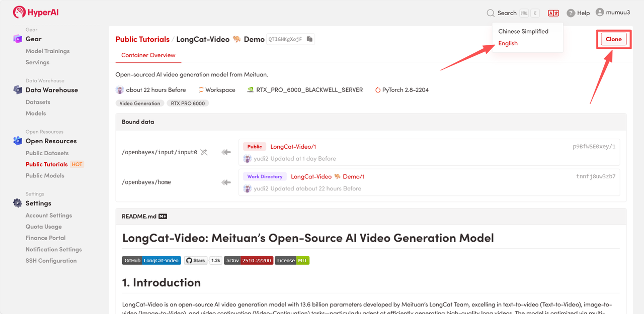
Task: Click the markdown icon beside README.md
Action: (x=163, y=217)
